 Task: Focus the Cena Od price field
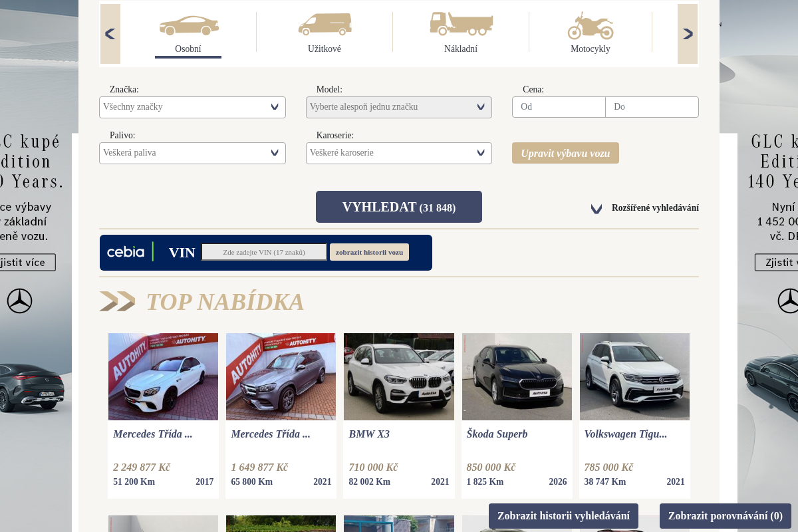[x=559, y=107]
